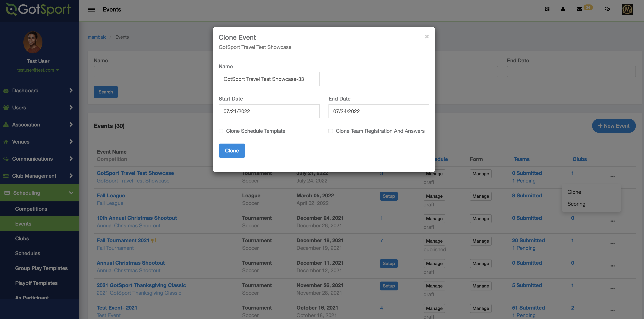Select Clone from the row context menu
The height and width of the screenshot is (319, 644).
(574, 192)
